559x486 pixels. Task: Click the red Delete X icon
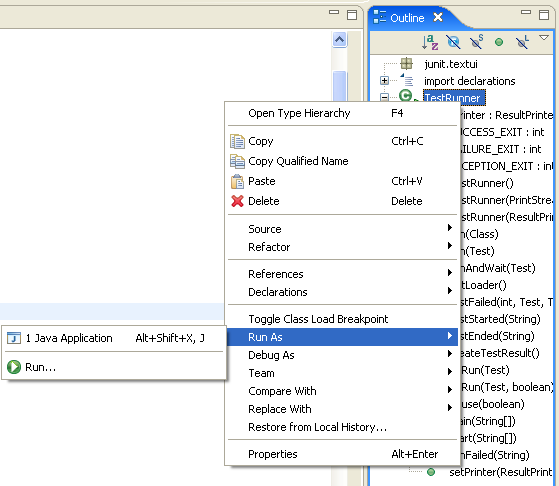[x=237, y=201]
